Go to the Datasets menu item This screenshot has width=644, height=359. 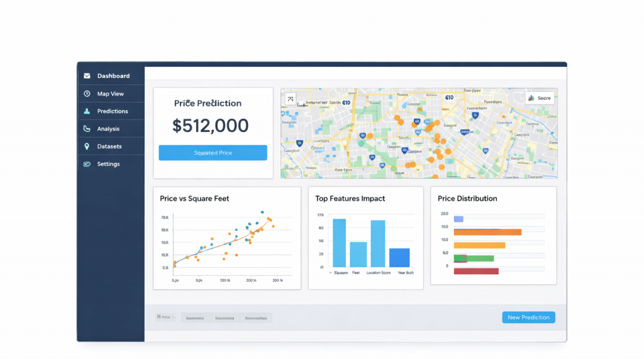tap(109, 146)
